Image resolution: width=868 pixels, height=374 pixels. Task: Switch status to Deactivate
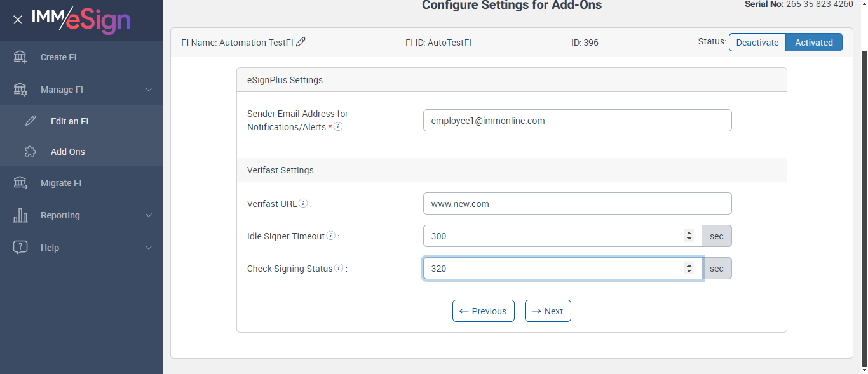point(757,43)
